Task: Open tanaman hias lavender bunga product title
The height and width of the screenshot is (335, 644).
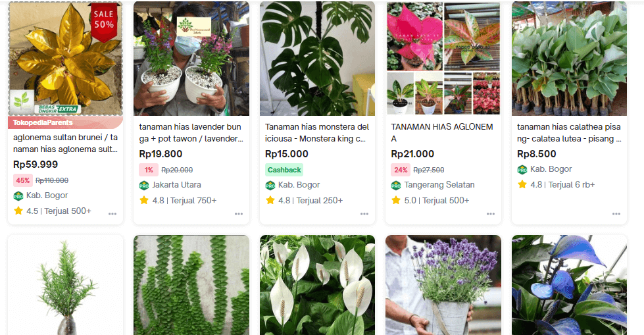Action: point(191,133)
